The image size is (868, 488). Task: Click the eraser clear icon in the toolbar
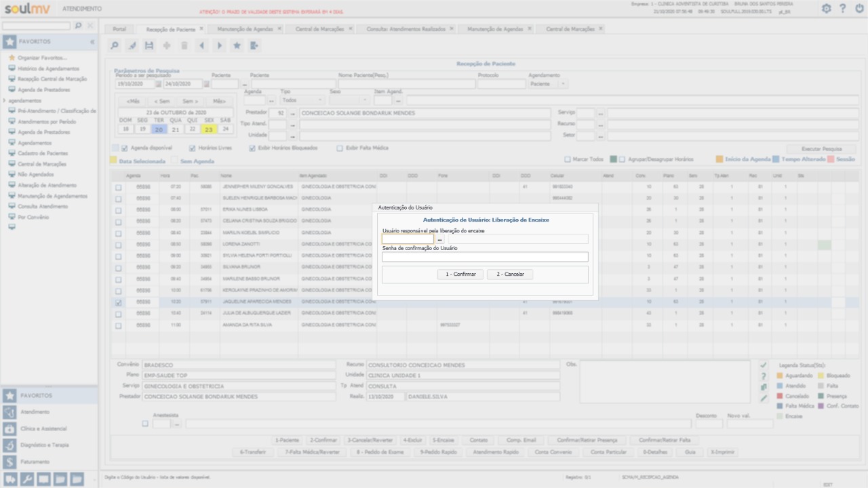click(132, 45)
